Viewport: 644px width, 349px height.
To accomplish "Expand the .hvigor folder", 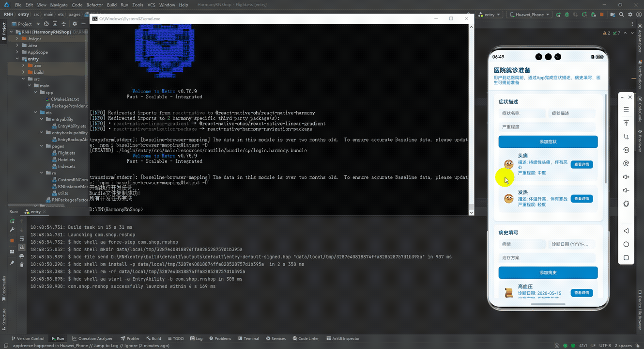I will click(x=17, y=39).
